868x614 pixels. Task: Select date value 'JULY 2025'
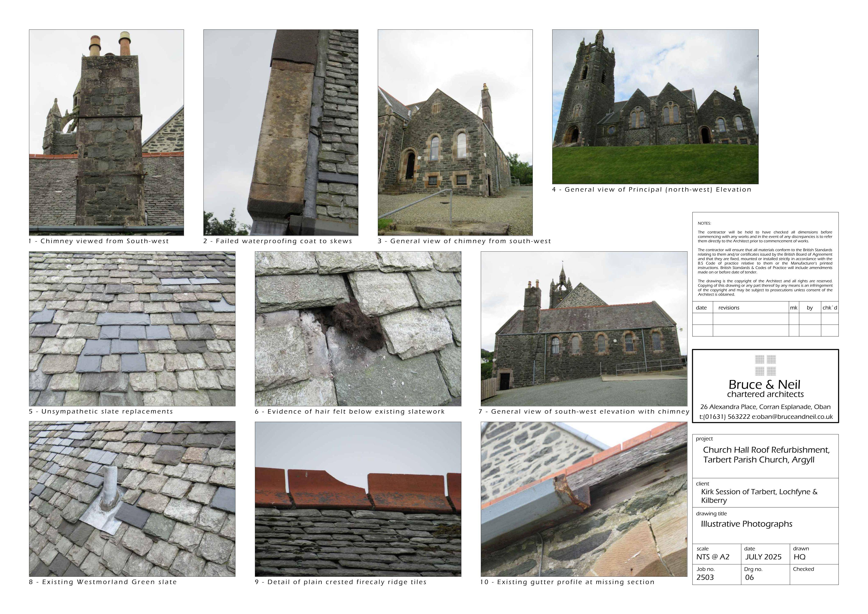pyautogui.click(x=763, y=557)
